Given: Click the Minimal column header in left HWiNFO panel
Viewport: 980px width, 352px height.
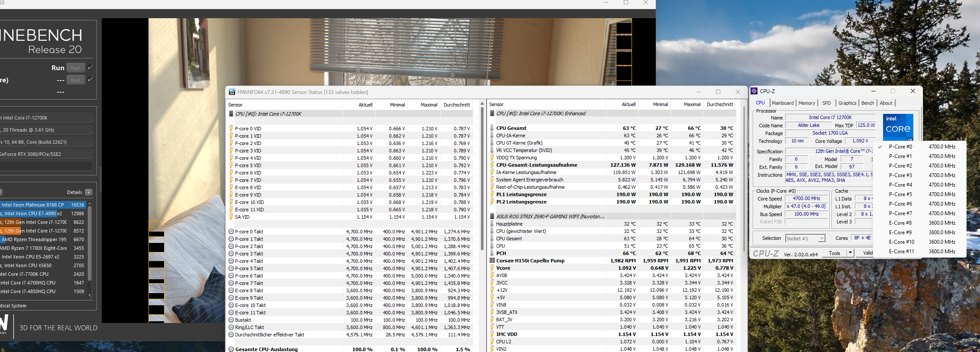Looking at the screenshot, I should 392,105.
